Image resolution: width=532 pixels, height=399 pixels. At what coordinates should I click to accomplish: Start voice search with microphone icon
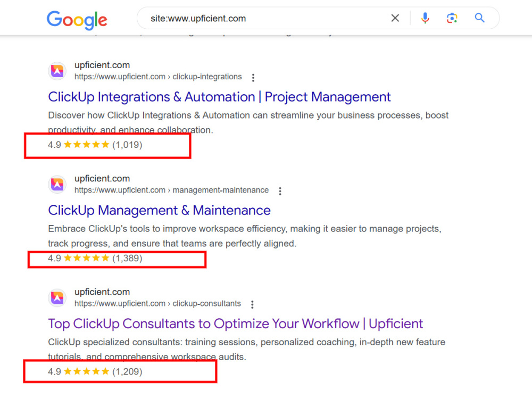pos(425,18)
